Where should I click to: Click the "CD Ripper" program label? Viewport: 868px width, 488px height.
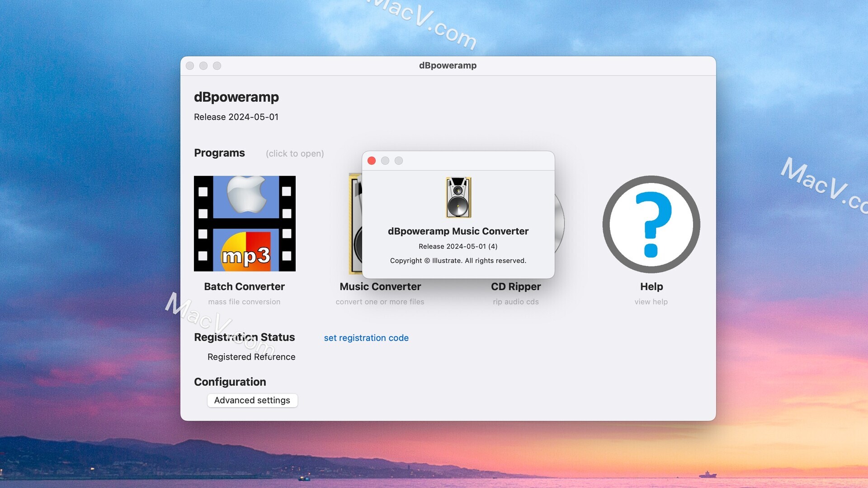516,286
